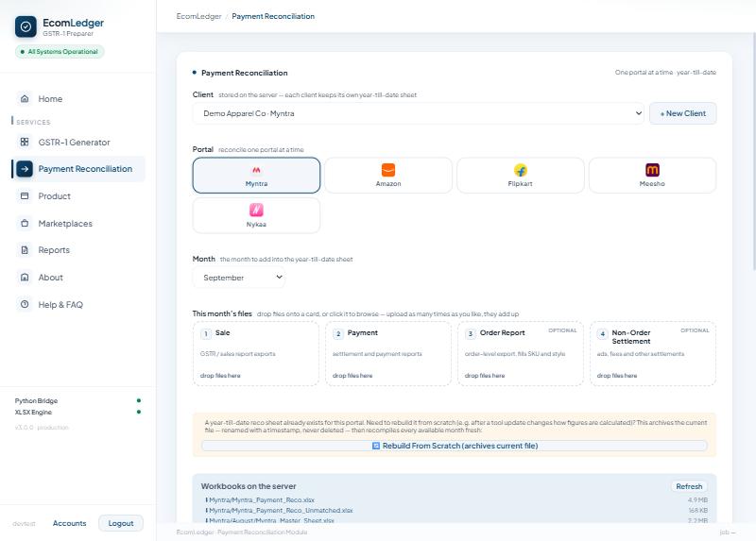This screenshot has height=541, width=756.
Task: Open Payment Reconciliation in sidebar
Action: (x=78, y=169)
